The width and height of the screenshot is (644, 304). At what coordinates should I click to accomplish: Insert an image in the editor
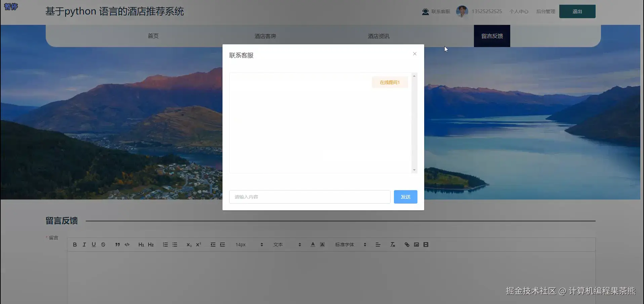tap(416, 245)
